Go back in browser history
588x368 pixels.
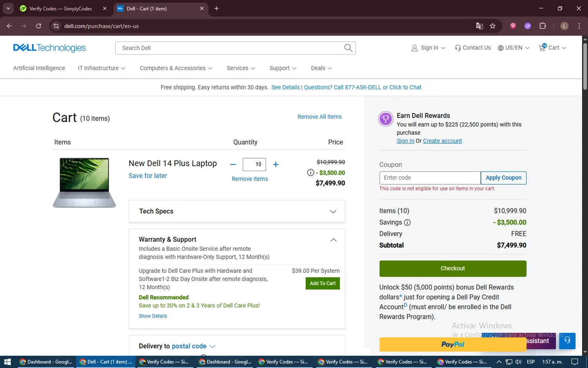click(9, 26)
